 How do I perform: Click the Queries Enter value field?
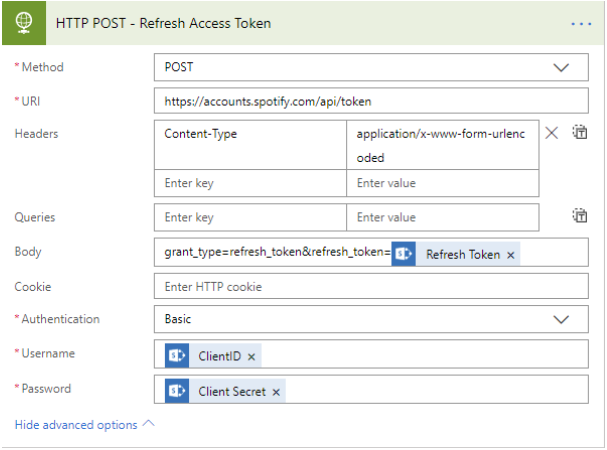(x=442, y=217)
